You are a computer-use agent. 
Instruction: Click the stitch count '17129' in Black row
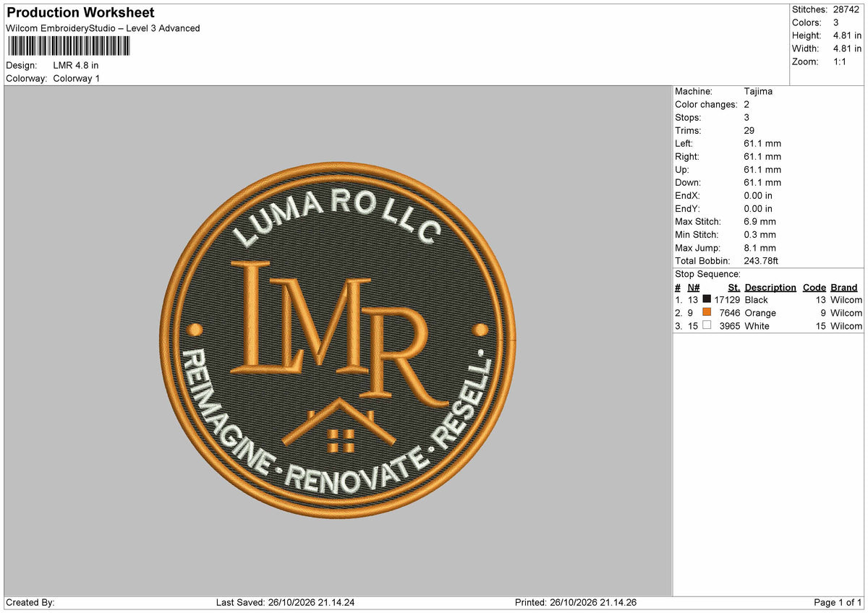pos(727,300)
